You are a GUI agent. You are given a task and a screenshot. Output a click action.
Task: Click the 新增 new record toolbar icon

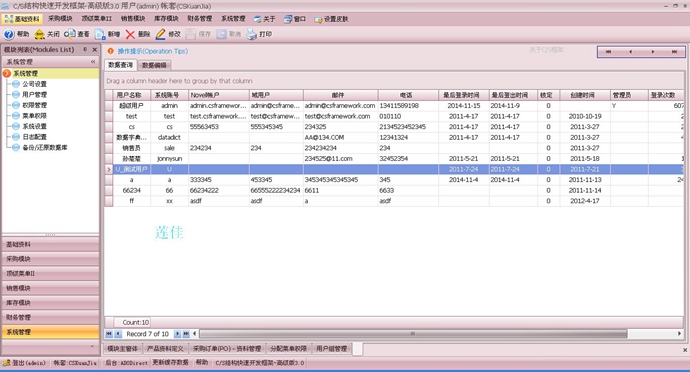click(100, 34)
